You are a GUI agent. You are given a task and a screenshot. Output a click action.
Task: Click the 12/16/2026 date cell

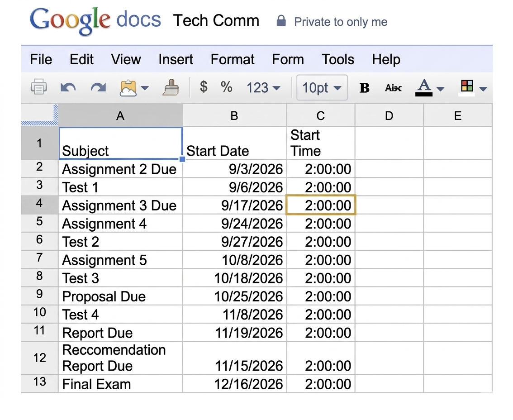pos(235,384)
